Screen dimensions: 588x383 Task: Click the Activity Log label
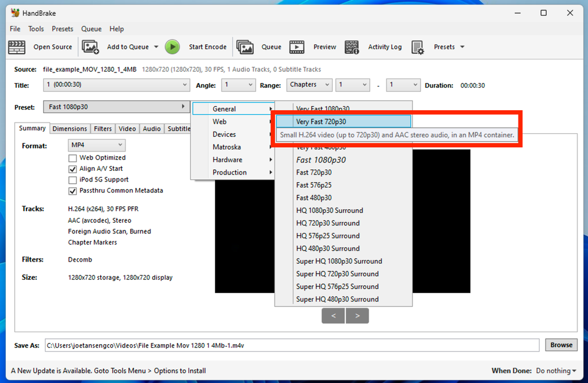pos(385,47)
